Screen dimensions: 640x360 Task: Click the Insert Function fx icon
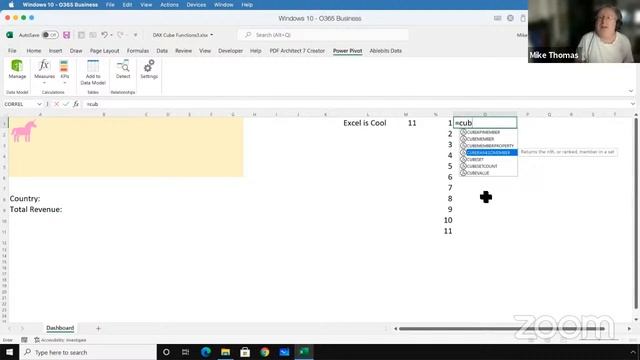(x=76, y=104)
